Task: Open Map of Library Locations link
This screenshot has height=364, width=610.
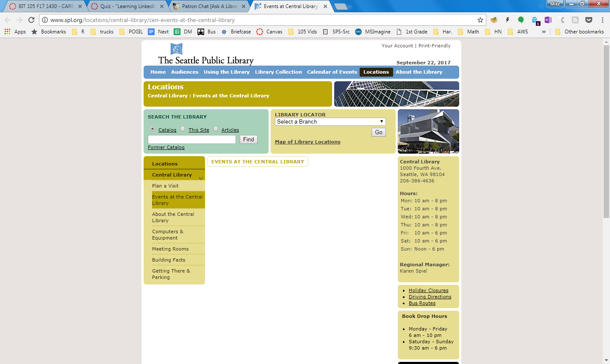Action: 308,142
